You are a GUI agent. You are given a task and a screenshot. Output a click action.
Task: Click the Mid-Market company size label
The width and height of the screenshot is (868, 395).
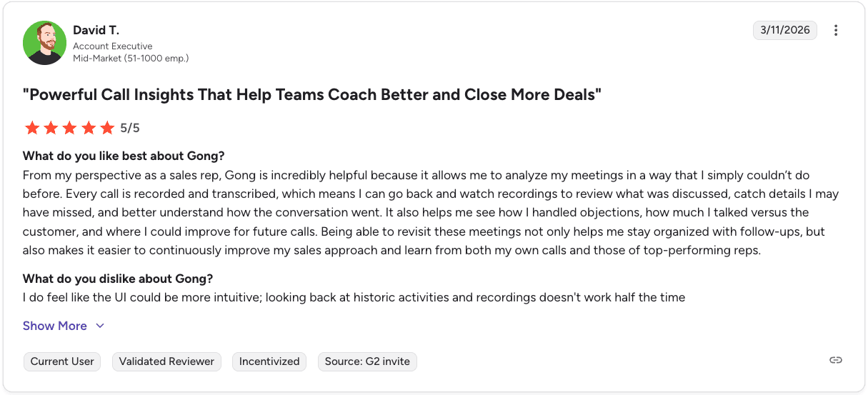click(x=131, y=58)
